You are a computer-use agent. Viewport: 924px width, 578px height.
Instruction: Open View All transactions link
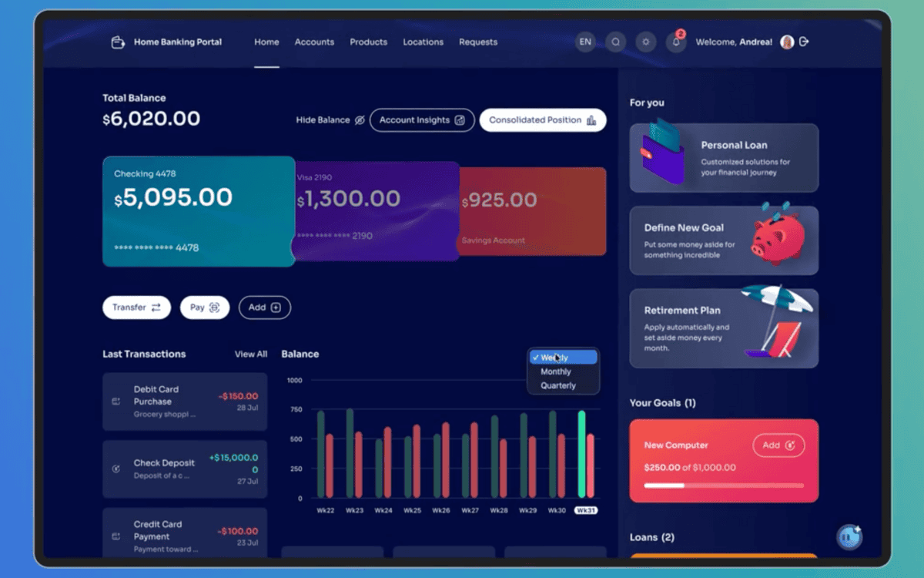251,355
